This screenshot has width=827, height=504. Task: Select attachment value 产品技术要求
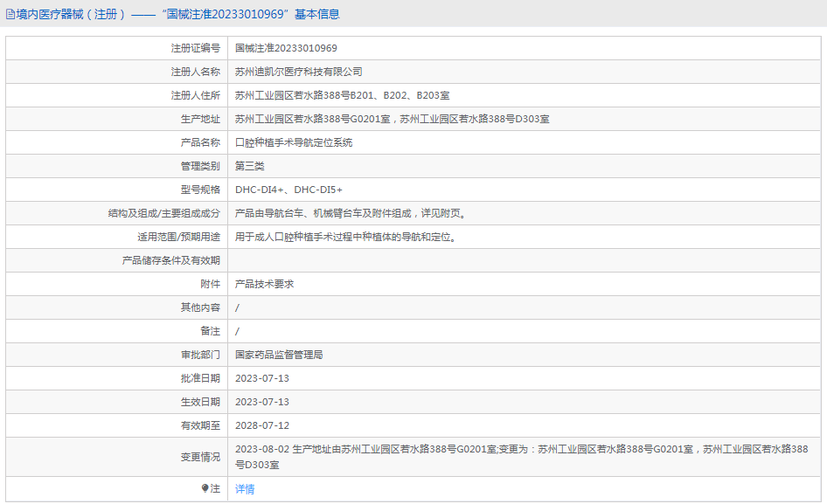pyautogui.click(x=264, y=284)
